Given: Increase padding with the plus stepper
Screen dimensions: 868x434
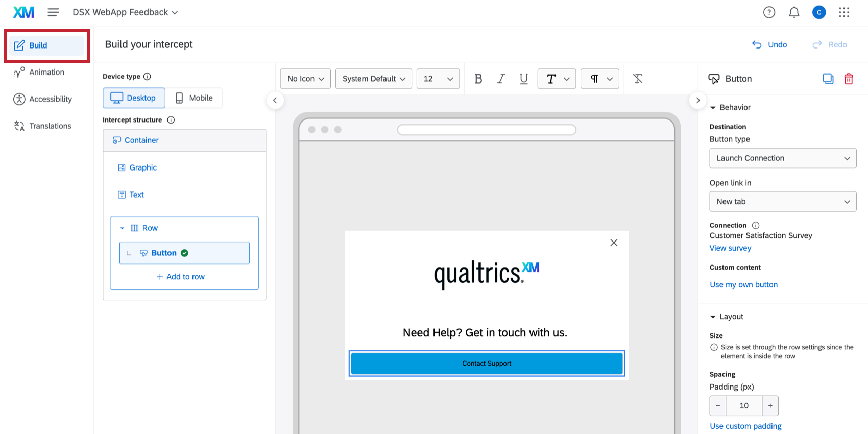Looking at the screenshot, I should point(770,406).
